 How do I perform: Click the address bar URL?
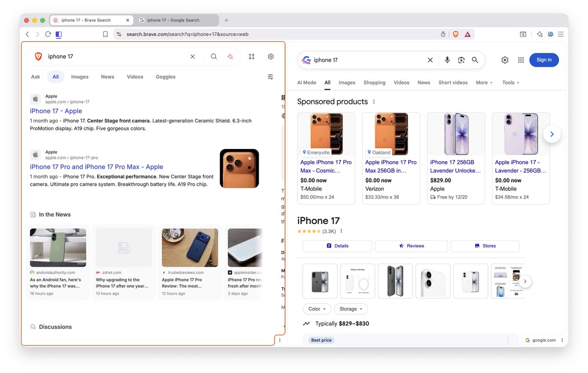click(187, 34)
